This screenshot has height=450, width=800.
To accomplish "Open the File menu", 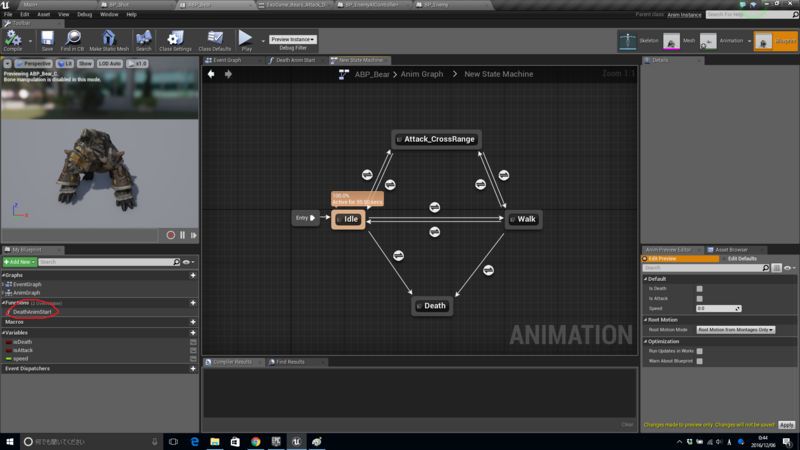I will (8, 14).
